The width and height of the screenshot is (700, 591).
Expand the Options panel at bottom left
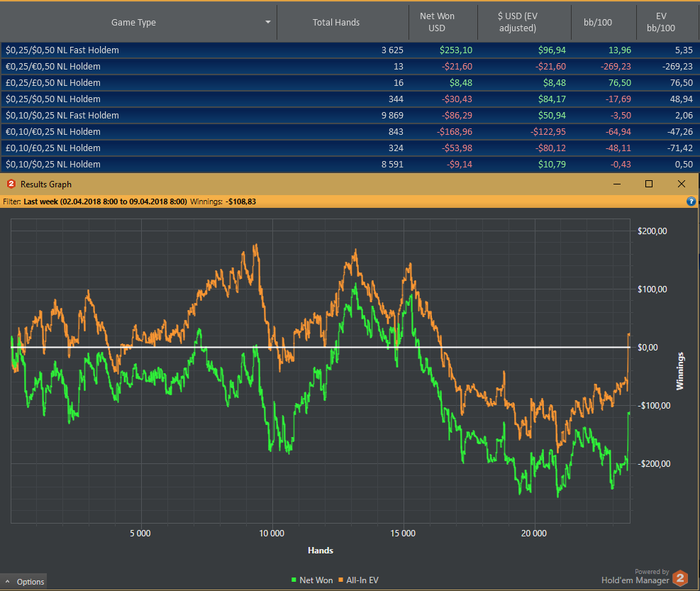[x=24, y=581]
